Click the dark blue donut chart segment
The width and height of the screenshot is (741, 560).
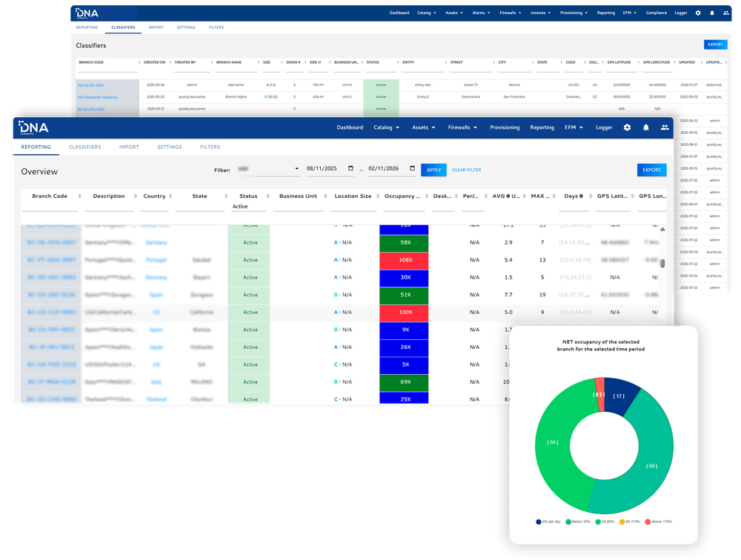[623, 393]
